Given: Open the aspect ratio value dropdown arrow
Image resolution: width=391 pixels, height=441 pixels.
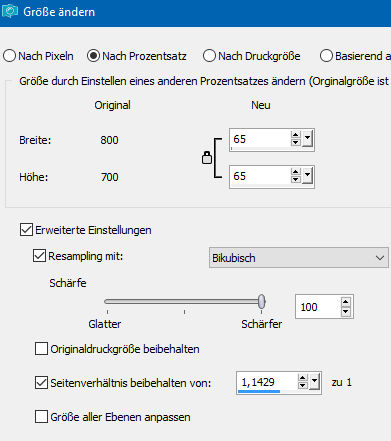Looking at the screenshot, I should [x=314, y=382].
